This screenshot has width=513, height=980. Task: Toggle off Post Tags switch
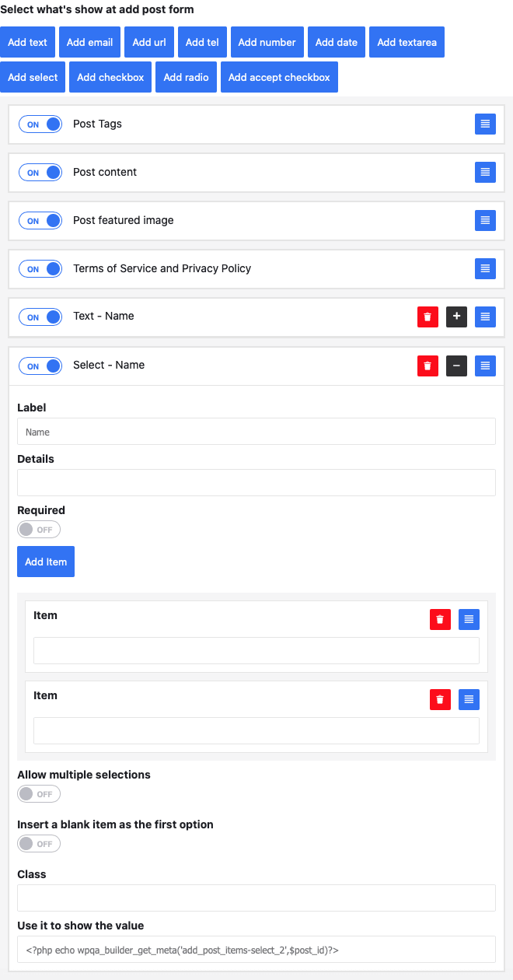click(40, 124)
